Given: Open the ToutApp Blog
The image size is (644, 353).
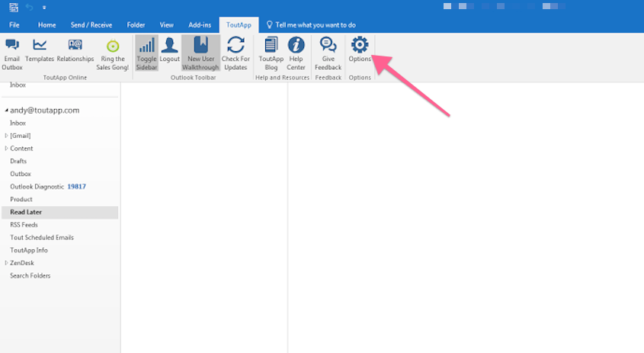Looking at the screenshot, I should tap(271, 53).
